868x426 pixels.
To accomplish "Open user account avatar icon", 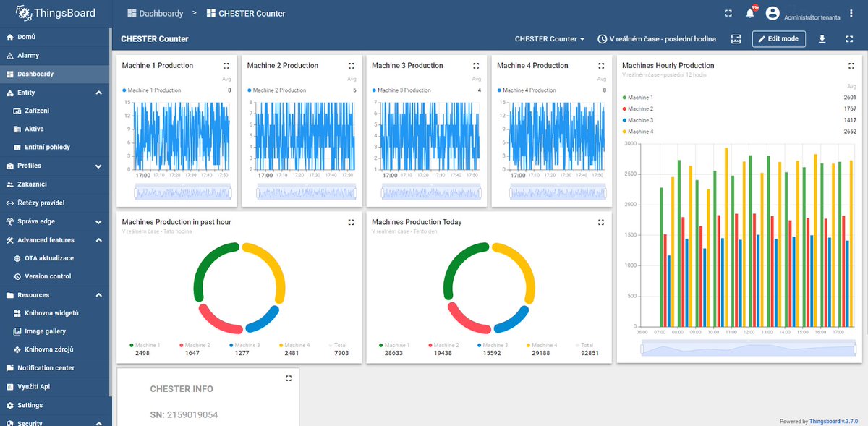I will 773,13.
